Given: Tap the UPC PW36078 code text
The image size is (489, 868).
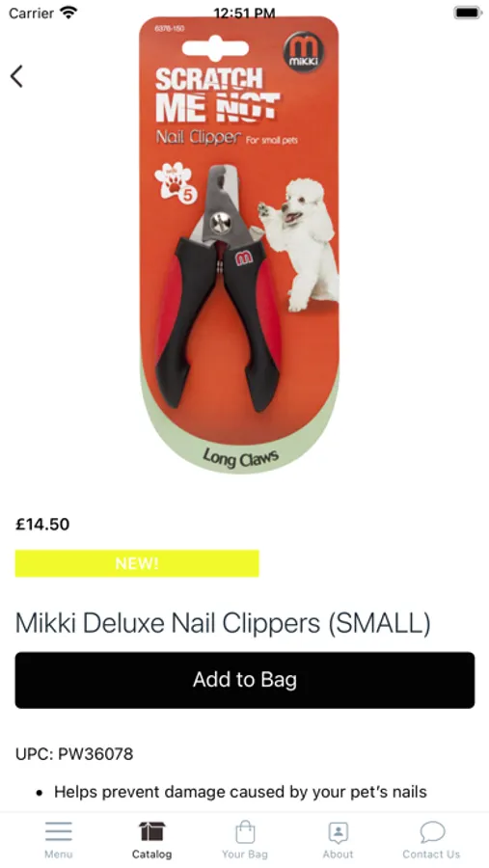Looking at the screenshot, I should pos(74,754).
